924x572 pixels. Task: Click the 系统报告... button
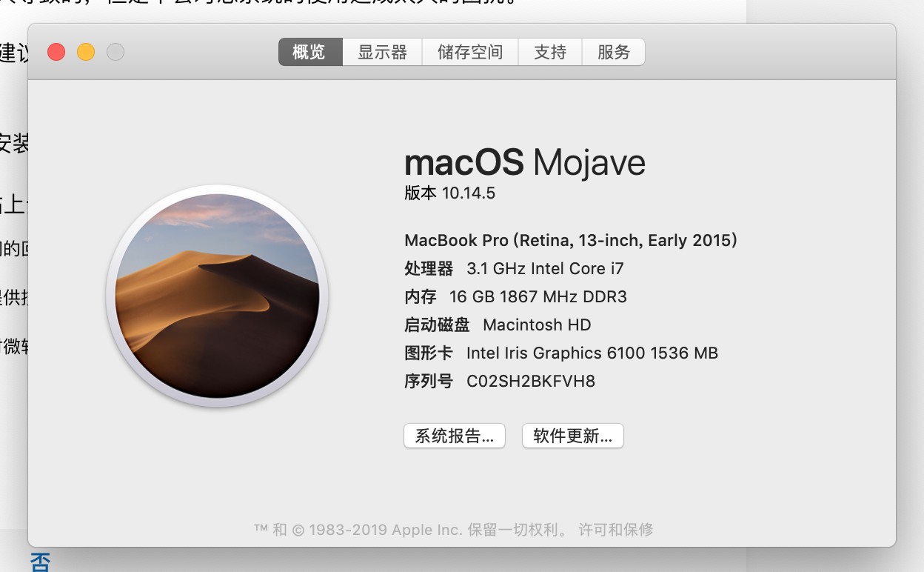(455, 436)
